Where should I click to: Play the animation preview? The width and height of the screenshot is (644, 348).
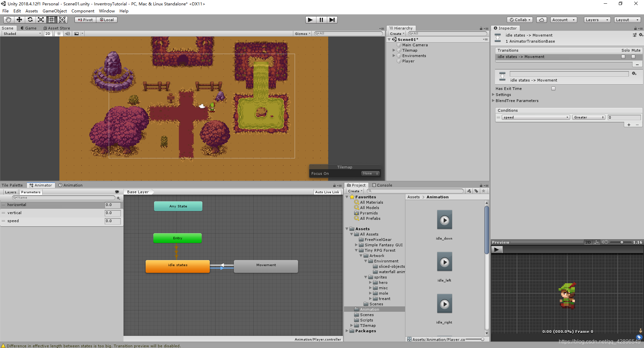coord(496,249)
